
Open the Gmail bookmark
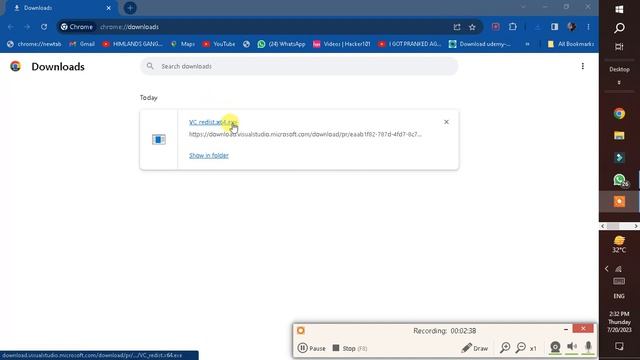click(82, 44)
